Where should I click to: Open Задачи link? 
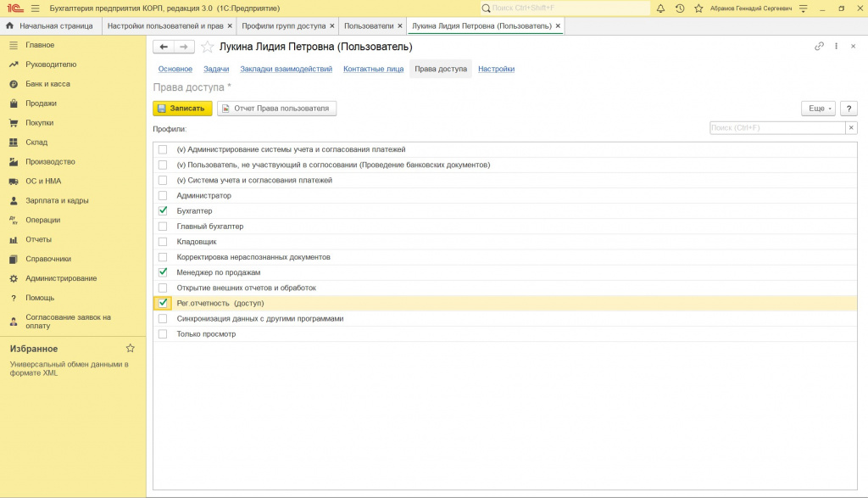click(216, 69)
